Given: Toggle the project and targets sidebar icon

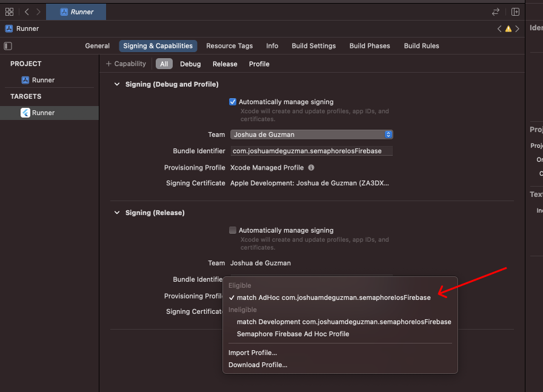Looking at the screenshot, I should pyautogui.click(x=8, y=46).
